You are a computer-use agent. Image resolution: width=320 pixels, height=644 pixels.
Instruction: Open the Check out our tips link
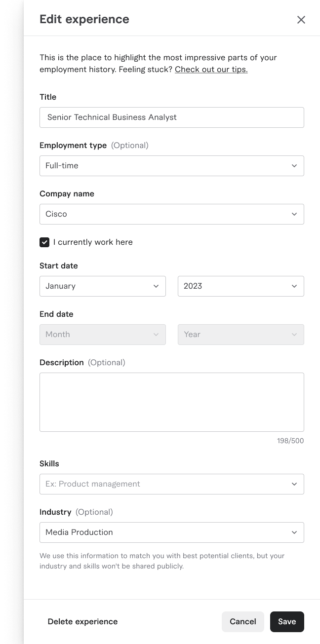point(211,70)
